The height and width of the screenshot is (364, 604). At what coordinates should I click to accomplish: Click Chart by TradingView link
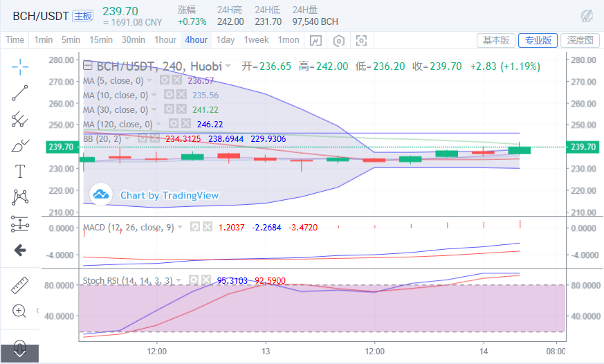click(x=170, y=195)
